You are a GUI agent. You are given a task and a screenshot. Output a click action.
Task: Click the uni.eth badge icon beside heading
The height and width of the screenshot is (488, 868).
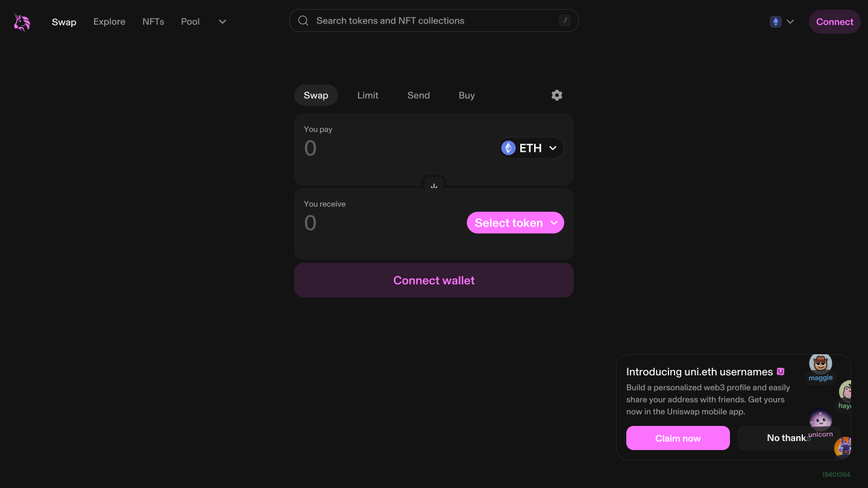pyautogui.click(x=781, y=372)
